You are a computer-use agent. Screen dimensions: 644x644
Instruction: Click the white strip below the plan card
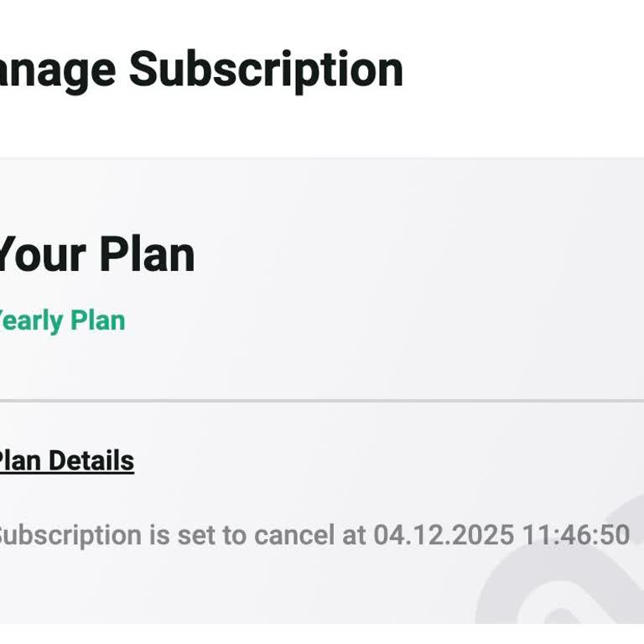coord(252,634)
